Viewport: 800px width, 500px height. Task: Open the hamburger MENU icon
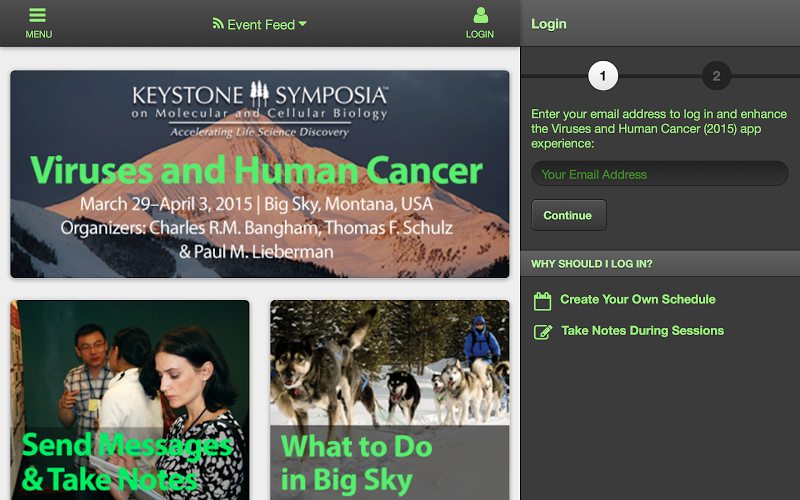38,15
